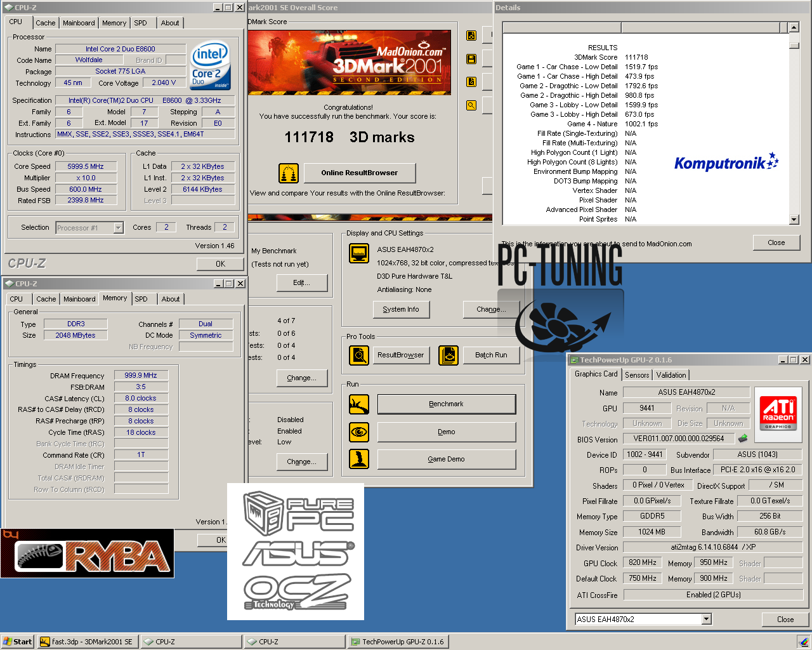Click the Intel Core 2 Duo logo in CPU-Z
Viewport: 812px width, 650px height.
tap(211, 66)
